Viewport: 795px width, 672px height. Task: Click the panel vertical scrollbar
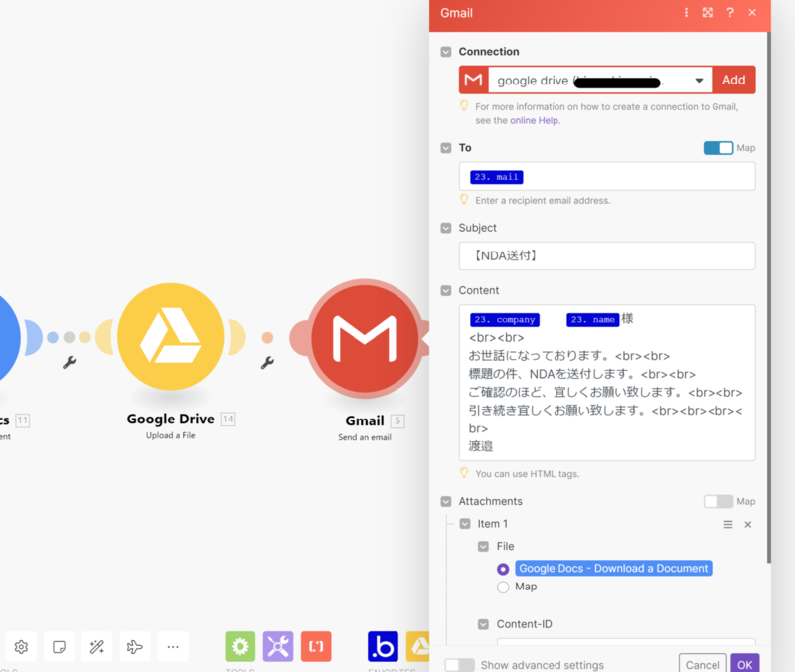click(x=768, y=296)
